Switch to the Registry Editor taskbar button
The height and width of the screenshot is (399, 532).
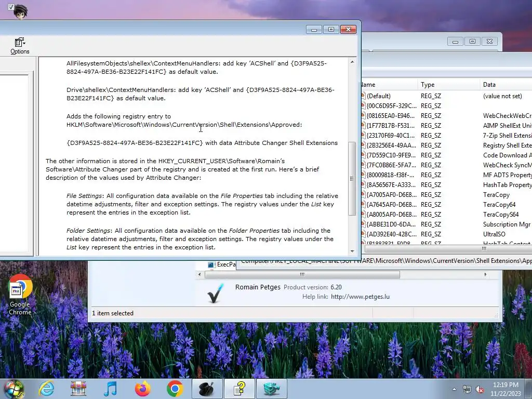click(x=272, y=389)
